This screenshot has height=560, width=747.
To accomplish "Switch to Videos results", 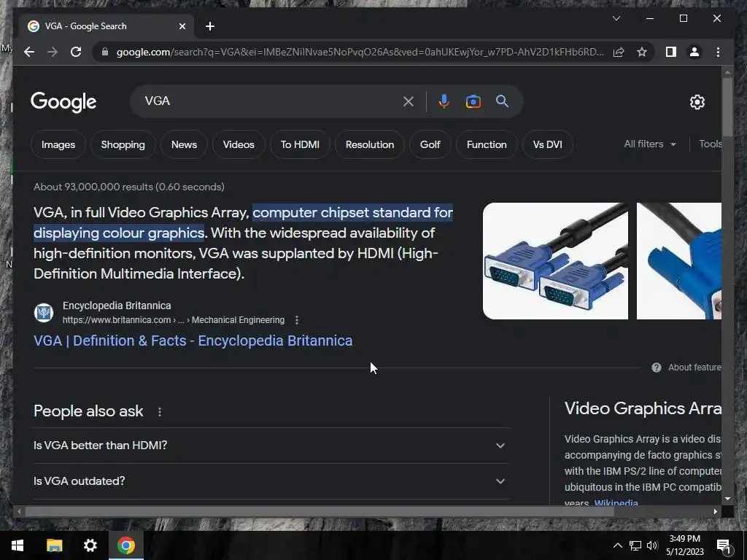I will click(x=239, y=144).
